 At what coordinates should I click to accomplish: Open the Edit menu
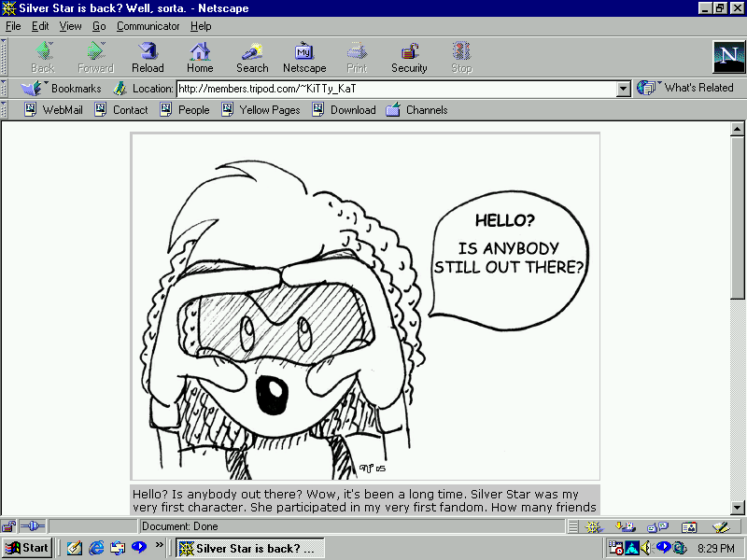coord(40,26)
